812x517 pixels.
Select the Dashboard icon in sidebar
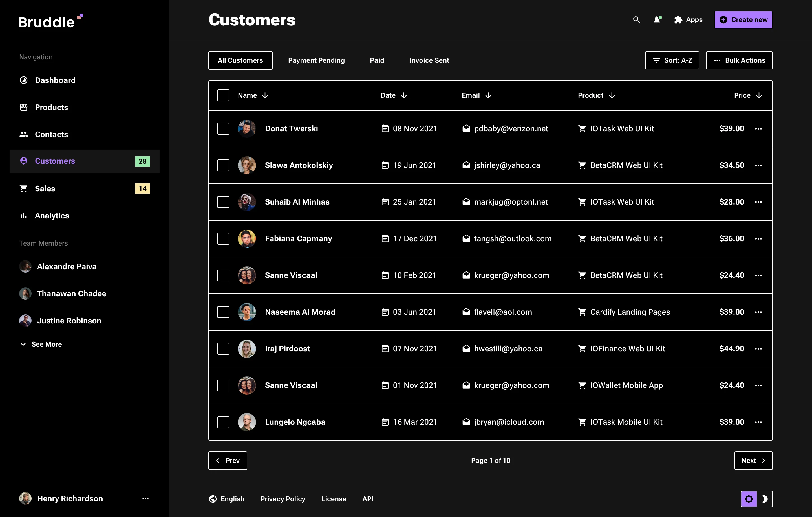click(24, 80)
